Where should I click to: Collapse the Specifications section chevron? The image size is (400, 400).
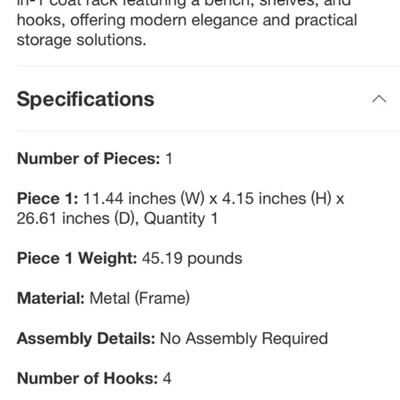pos(379,99)
